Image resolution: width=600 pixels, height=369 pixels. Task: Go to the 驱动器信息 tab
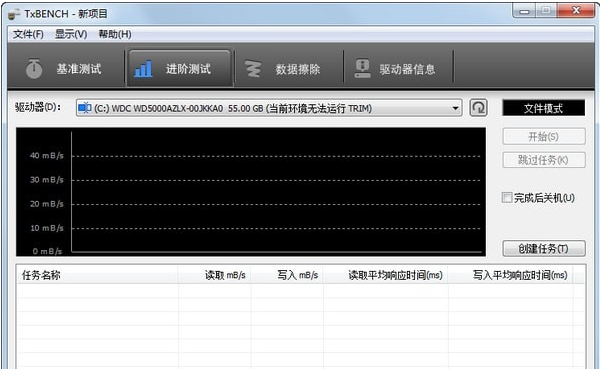[x=399, y=69]
